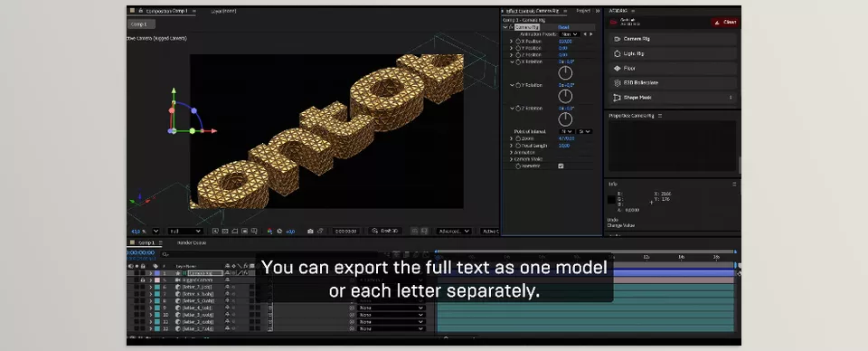This screenshot has width=868, height=351.
Task: Click the parent pick whip for letter_1
Action: (352, 328)
